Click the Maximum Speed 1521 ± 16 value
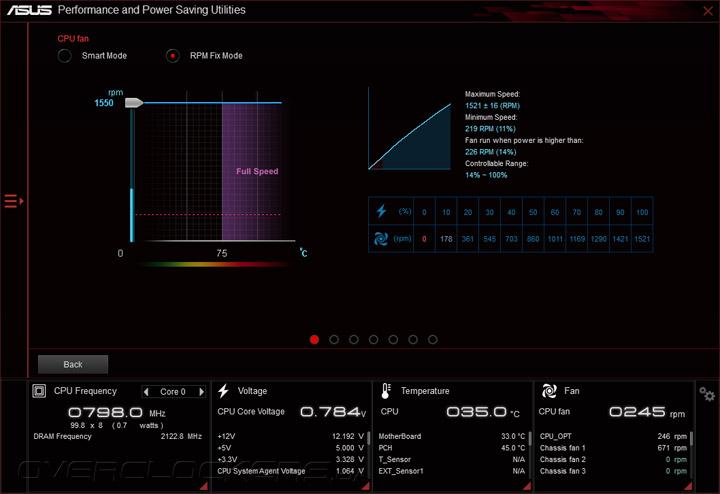Screen dimensions: 720x494 click(492, 106)
